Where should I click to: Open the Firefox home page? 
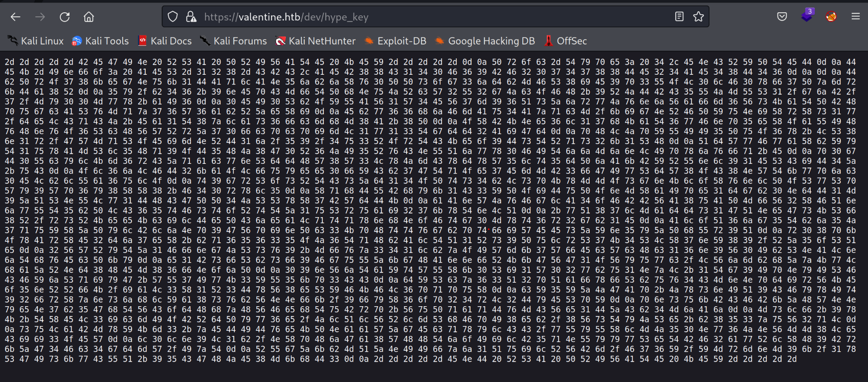pos(89,17)
